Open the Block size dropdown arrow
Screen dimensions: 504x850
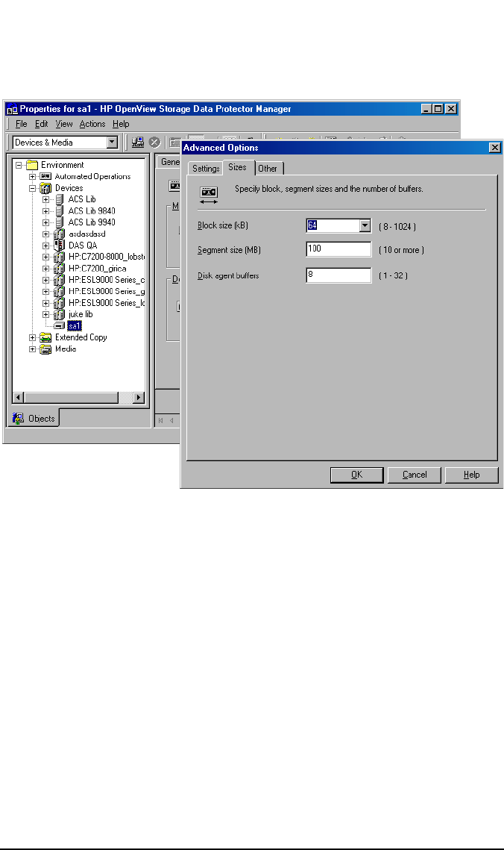(x=365, y=225)
